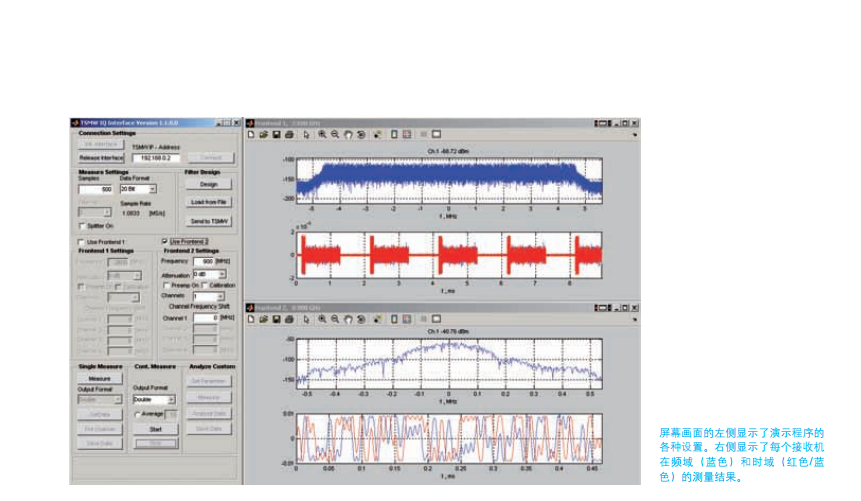
Task: Insert Colorbar via Frontend 2 toolbar icon
Action: pos(394,319)
